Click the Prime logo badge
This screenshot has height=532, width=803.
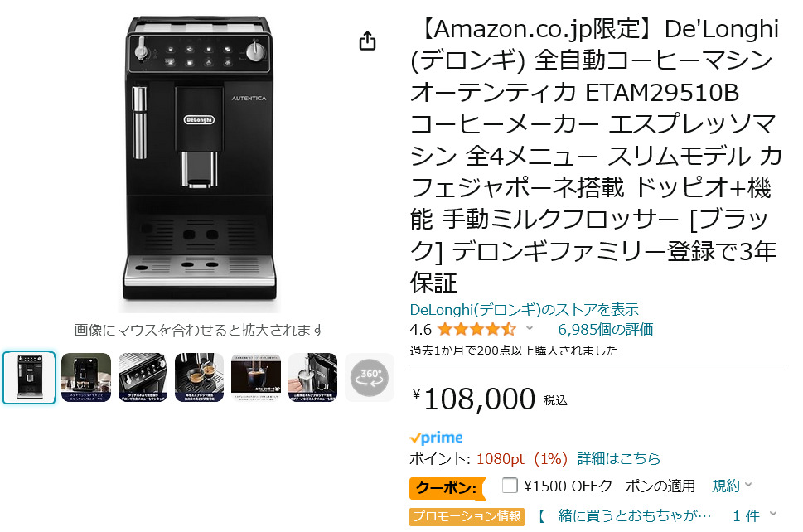[x=437, y=438]
